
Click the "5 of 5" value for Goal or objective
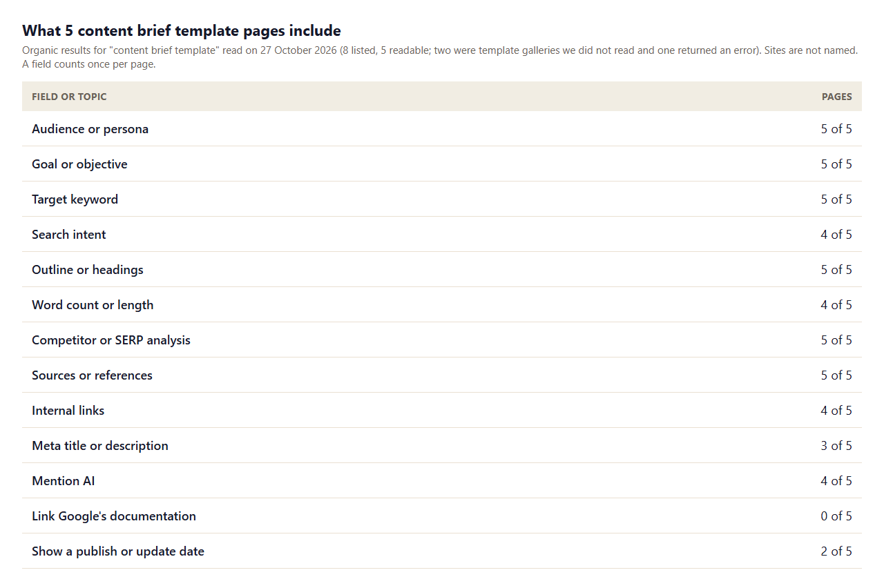(x=836, y=164)
